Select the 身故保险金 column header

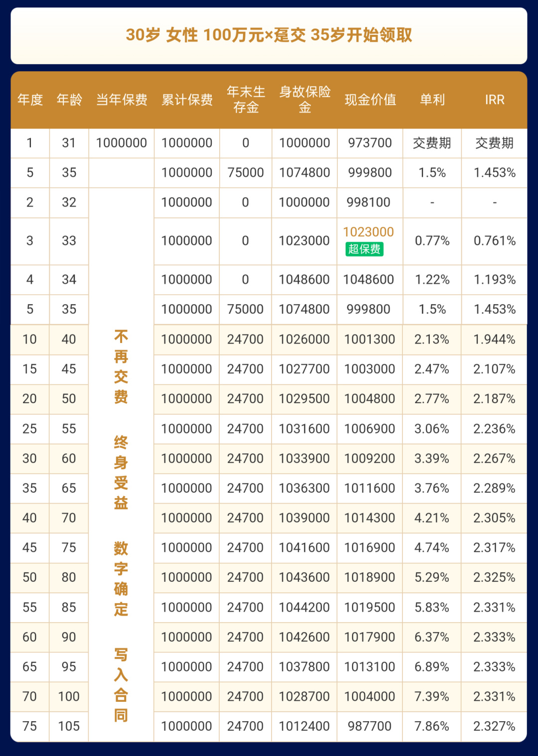click(x=304, y=100)
